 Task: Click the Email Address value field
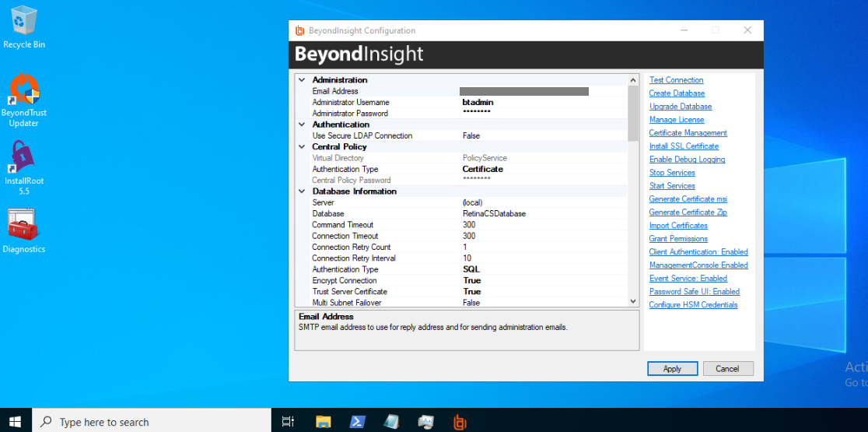(x=543, y=91)
